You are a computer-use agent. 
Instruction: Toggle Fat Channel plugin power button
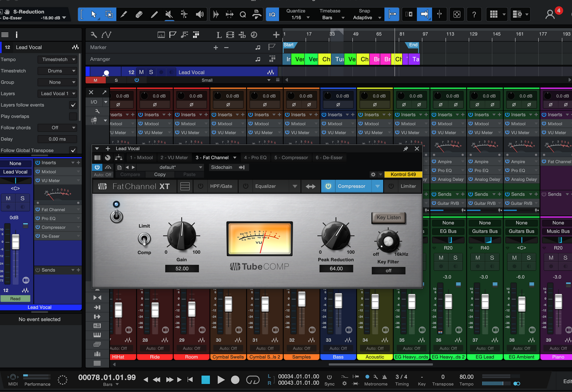click(x=97, y=167)
